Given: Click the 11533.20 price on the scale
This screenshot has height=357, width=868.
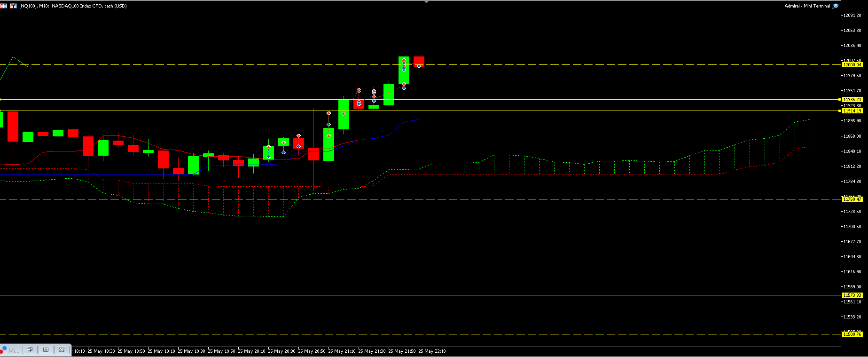Looking at the screenshot, I should click(852, 317).
